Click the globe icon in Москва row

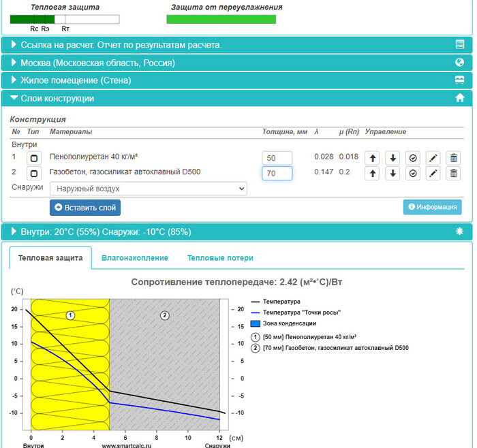click(x=459, y=63)
